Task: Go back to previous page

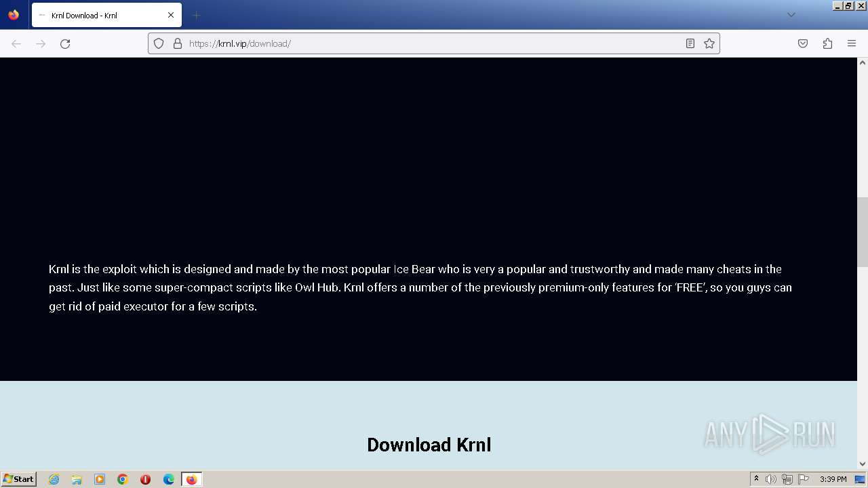Action: pyautogui.click(x=16, y=43)
